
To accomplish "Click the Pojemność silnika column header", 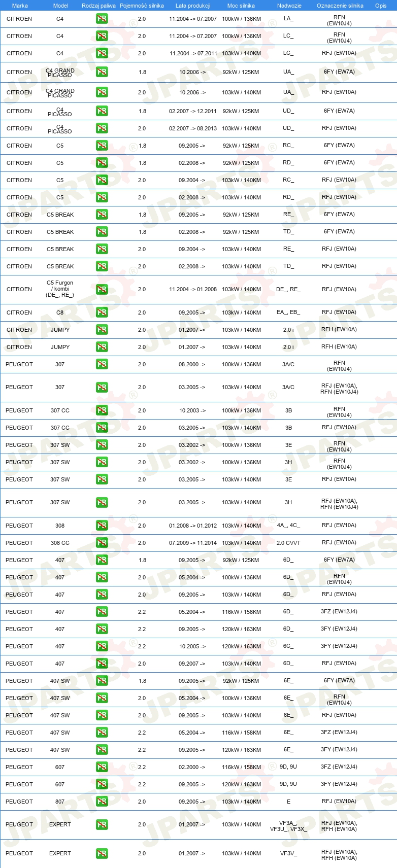I will [x=142, y=6].
